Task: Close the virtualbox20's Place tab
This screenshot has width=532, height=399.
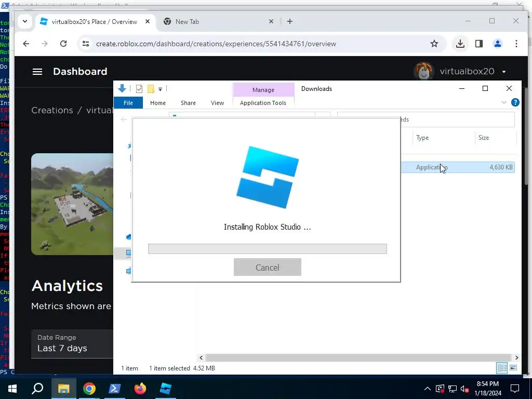Action: tap(147, 21)
